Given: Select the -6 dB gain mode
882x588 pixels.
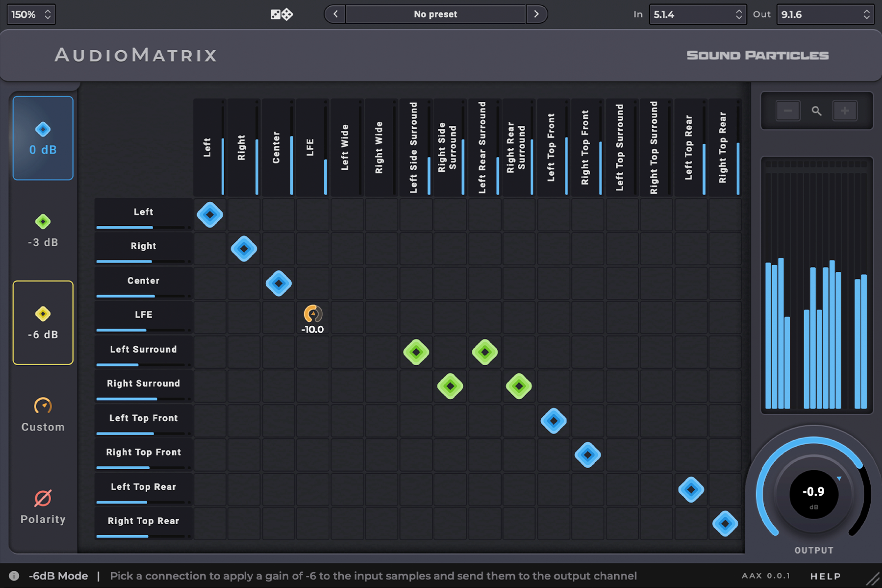Looking at the screenshot, I should pos(43,322).
